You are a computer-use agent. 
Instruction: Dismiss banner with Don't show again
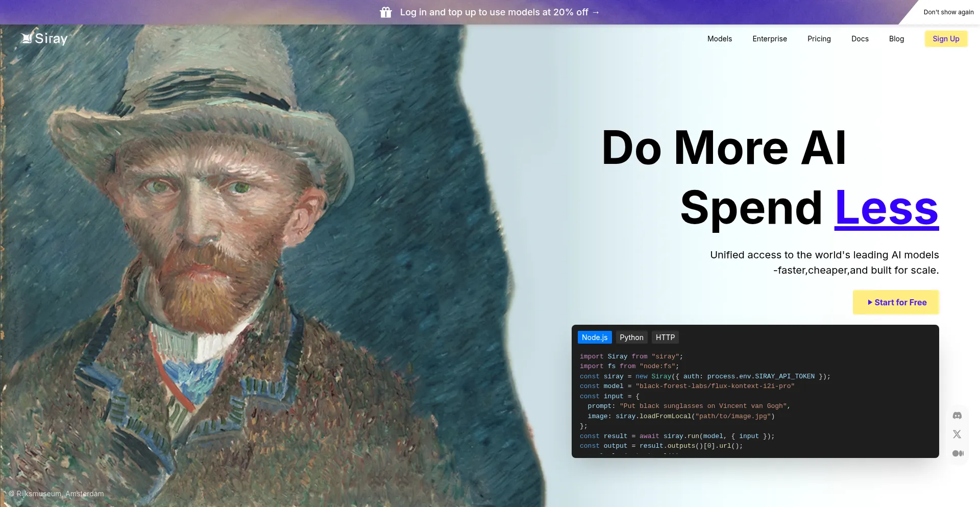[948, 12]
